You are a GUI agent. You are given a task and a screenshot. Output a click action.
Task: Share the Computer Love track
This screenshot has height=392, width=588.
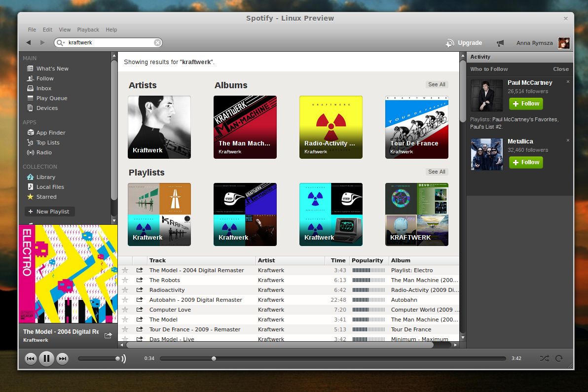pyautogui.click(x=140, y=310)
